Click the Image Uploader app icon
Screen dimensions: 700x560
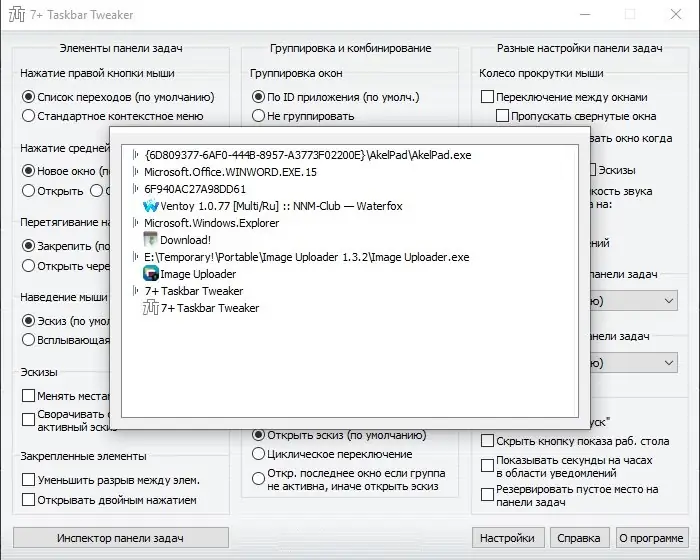(151, 273)
